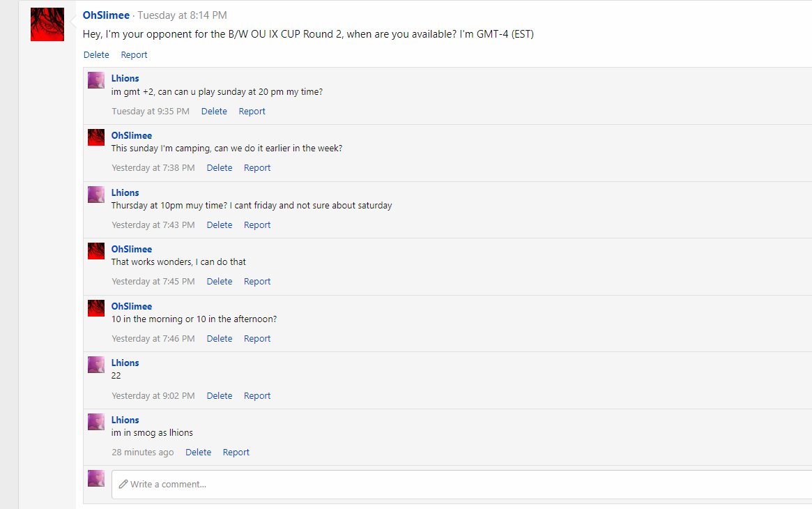Screen dimensions: 812x509
Task: Report the comment from Yesterday at 7:45 PM
Action: tap(257, 282)
